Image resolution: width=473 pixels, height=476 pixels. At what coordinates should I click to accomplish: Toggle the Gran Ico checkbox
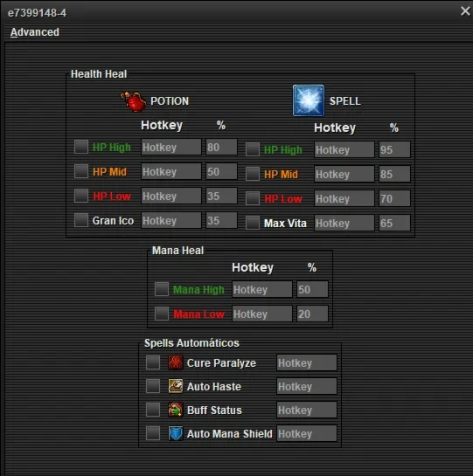pos(81,220)
